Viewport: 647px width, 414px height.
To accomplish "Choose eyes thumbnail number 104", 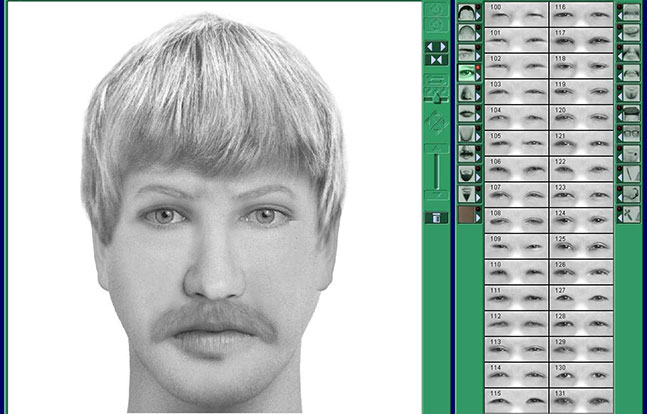I will (516, 118).
